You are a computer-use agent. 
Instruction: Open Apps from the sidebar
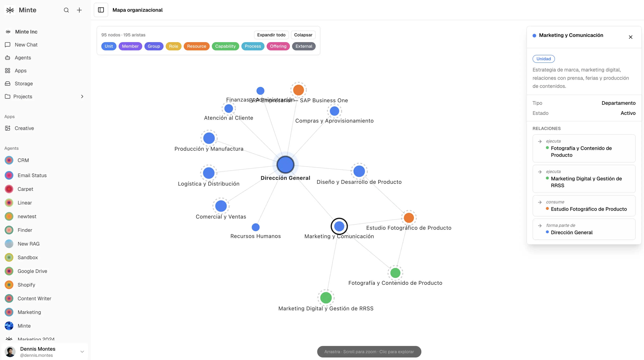point(21,71)
